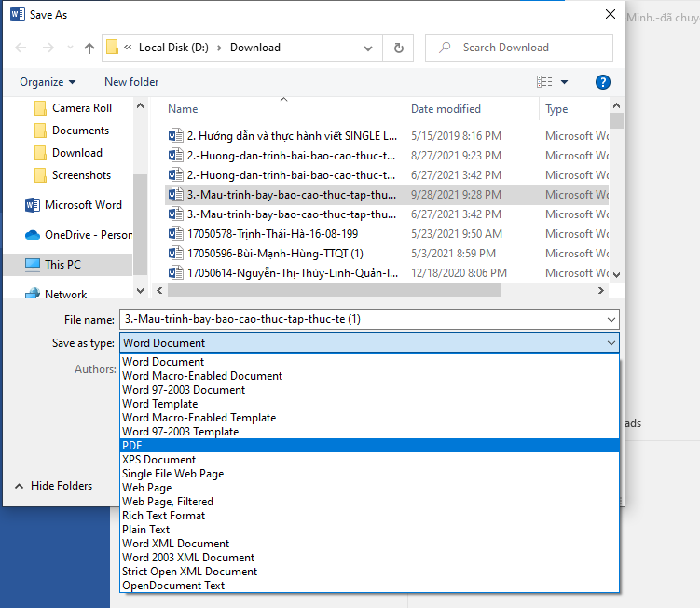
Task: Go up one folder level
Action: 89,48
